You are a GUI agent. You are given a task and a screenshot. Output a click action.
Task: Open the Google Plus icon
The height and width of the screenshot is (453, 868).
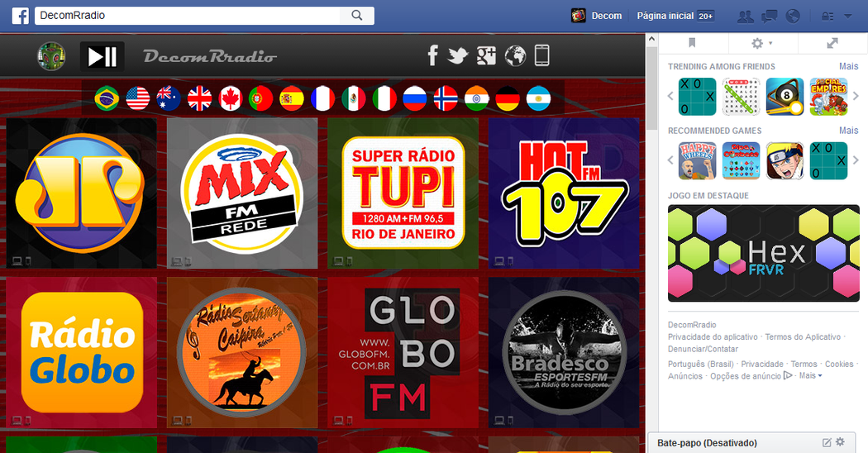(486, 56)
